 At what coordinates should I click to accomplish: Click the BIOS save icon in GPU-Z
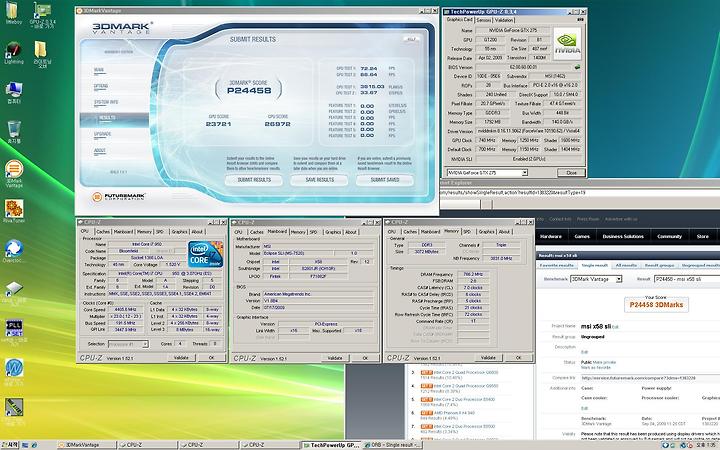click(x=577, y=67)
